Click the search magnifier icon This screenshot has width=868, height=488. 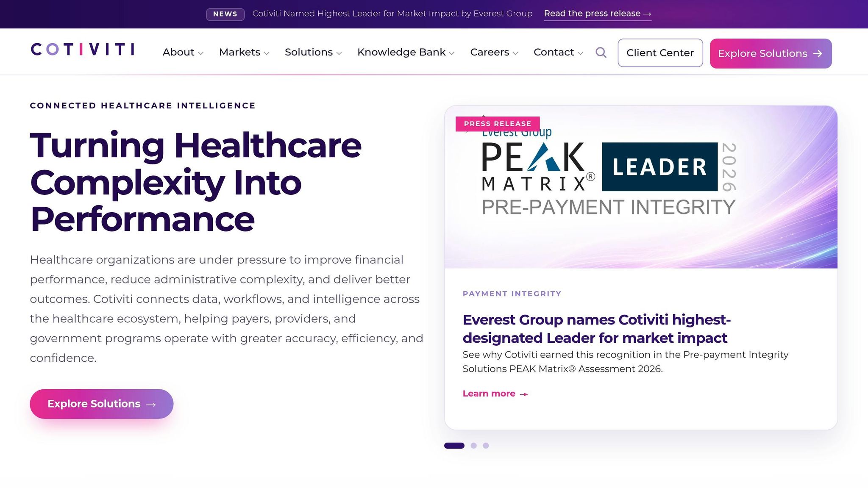[x=601, y=53]
